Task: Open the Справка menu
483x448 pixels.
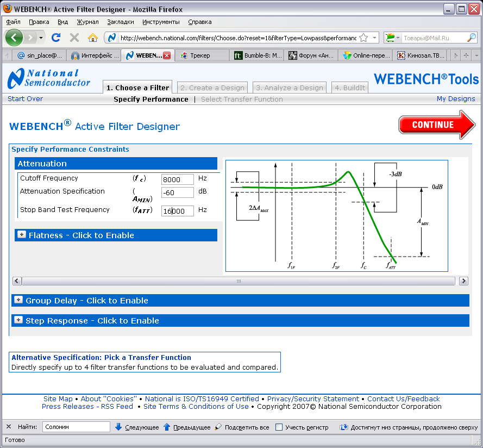Action: click(x=199, y=22)
